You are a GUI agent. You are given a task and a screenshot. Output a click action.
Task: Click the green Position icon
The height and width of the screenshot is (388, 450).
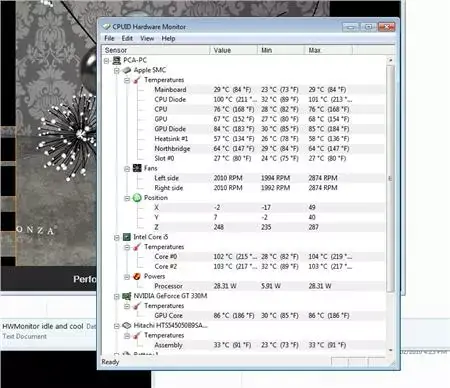[137, 198]
